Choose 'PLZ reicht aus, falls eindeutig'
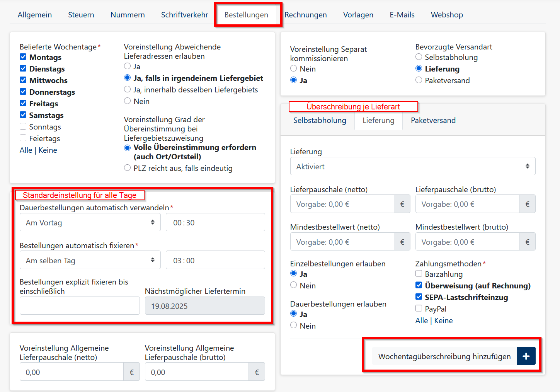Image resolution: width=560 pixels, height=392 pixels. coord(127,168)
